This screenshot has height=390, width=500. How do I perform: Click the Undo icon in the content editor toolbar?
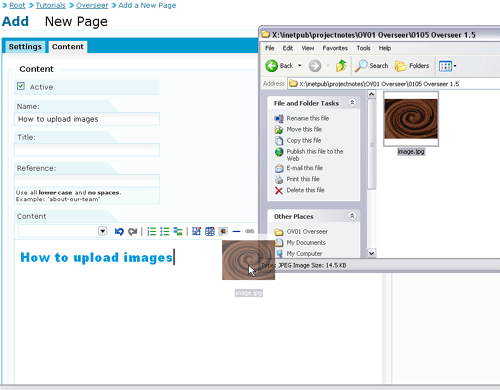pyautogui.click(x=119, y=231)
